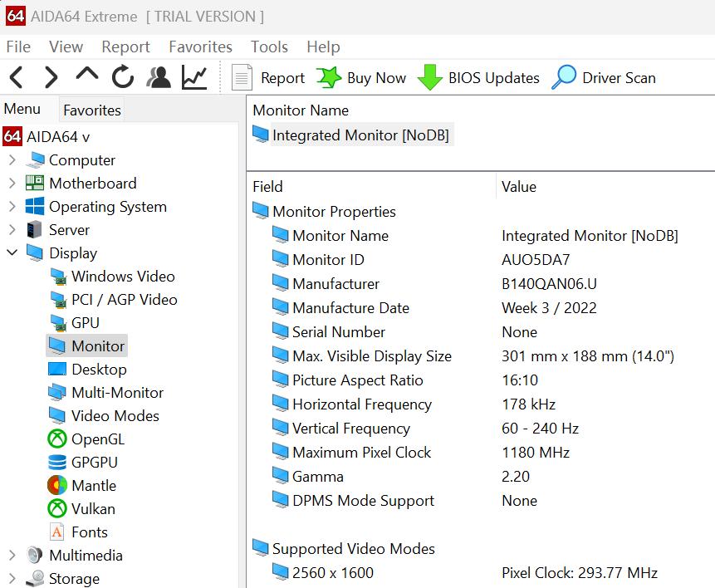Switch to the Favorites tab
The width and height of the screenshot is (715, 588).
(92, 110)
